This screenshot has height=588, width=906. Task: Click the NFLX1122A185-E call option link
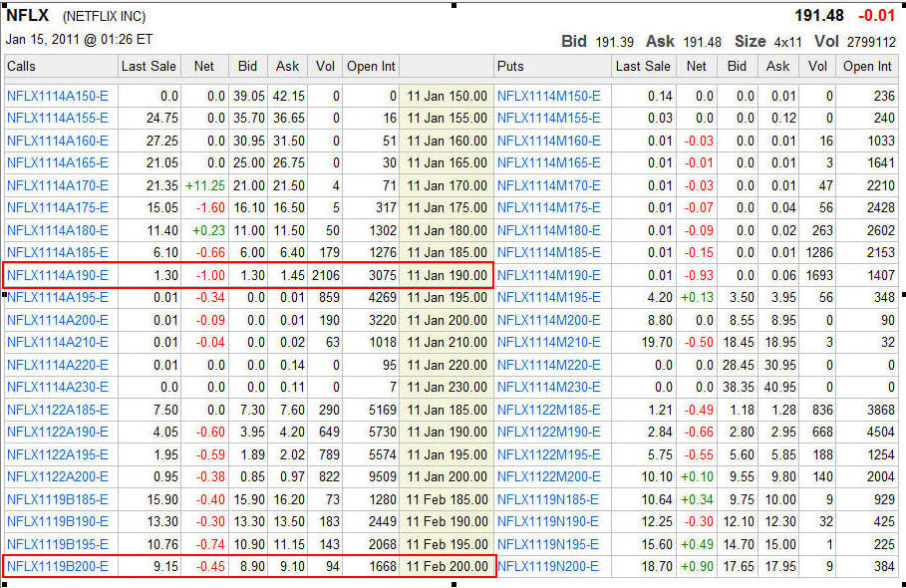tap(58, 410)
